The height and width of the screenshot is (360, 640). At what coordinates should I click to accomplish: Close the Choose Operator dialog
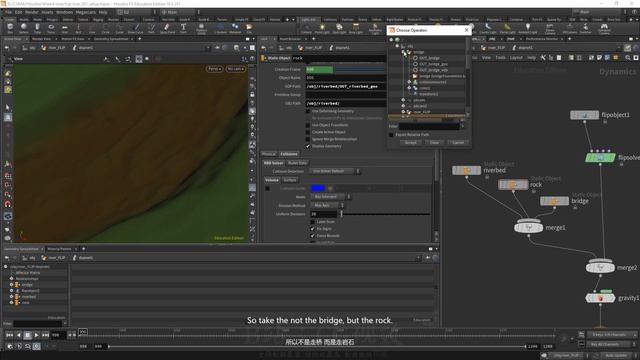467,30
